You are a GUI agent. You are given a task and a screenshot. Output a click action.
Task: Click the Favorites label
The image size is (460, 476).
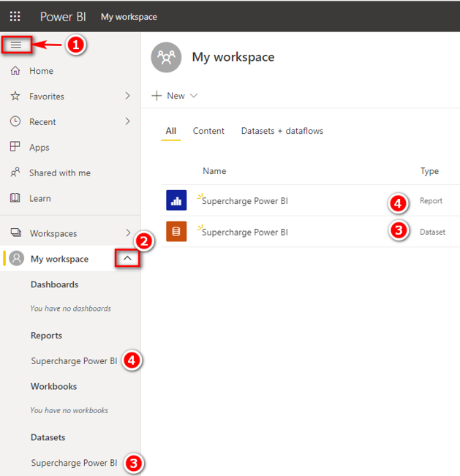point(47,97)
